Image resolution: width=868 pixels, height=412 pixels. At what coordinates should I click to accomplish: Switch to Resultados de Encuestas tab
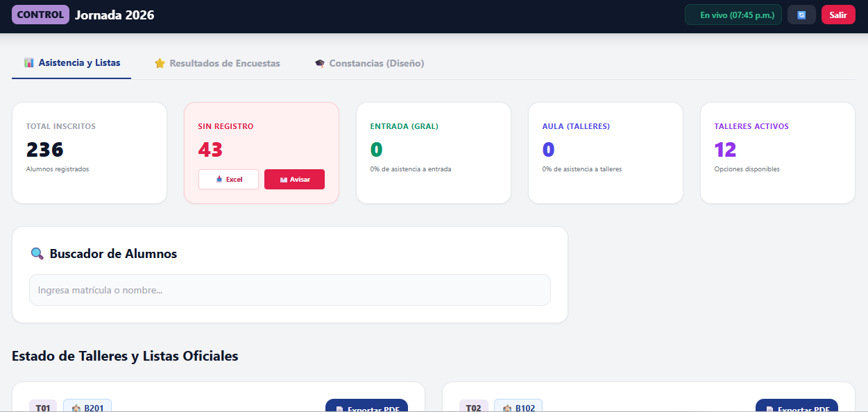(217, 63)
